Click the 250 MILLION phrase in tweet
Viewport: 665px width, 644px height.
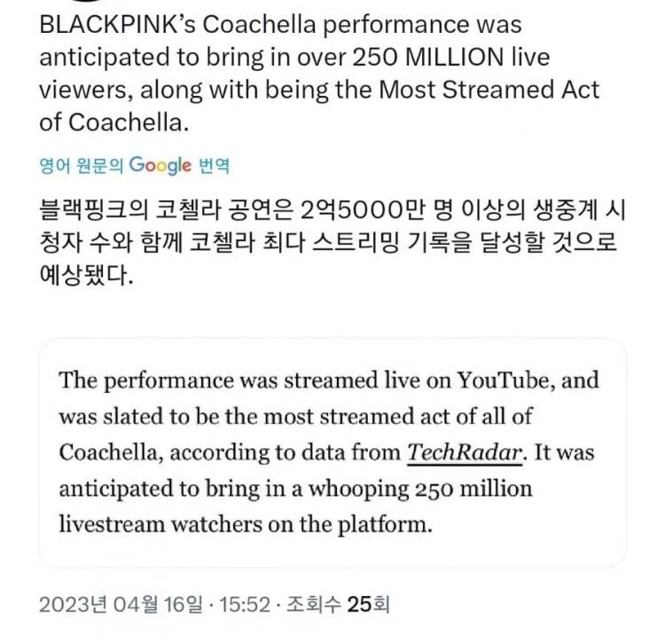pos(428,57)
